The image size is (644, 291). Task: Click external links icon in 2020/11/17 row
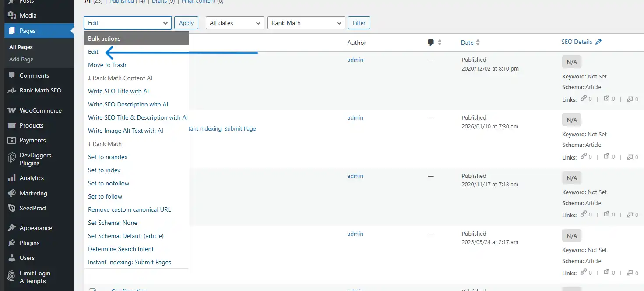(607, 214)
